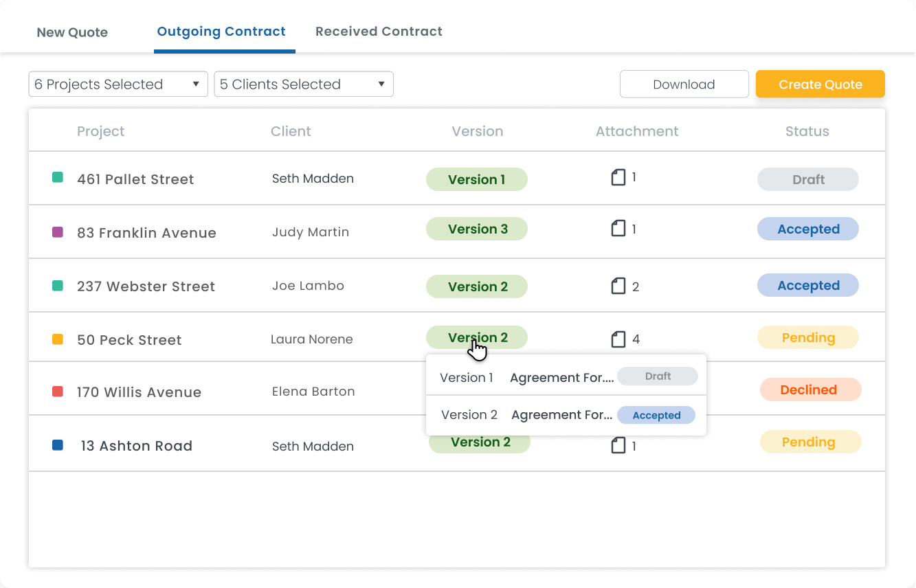
Task: Expand the 5 Clients Selected dropdown
Action: [x=303, y=84]
